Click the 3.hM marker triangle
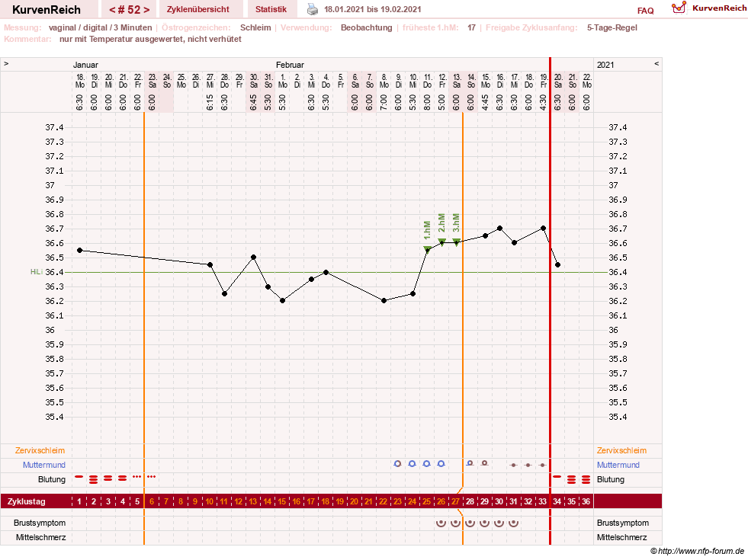Screen dimensions: 748x560 pyautogui.click(x=456, y=242)
